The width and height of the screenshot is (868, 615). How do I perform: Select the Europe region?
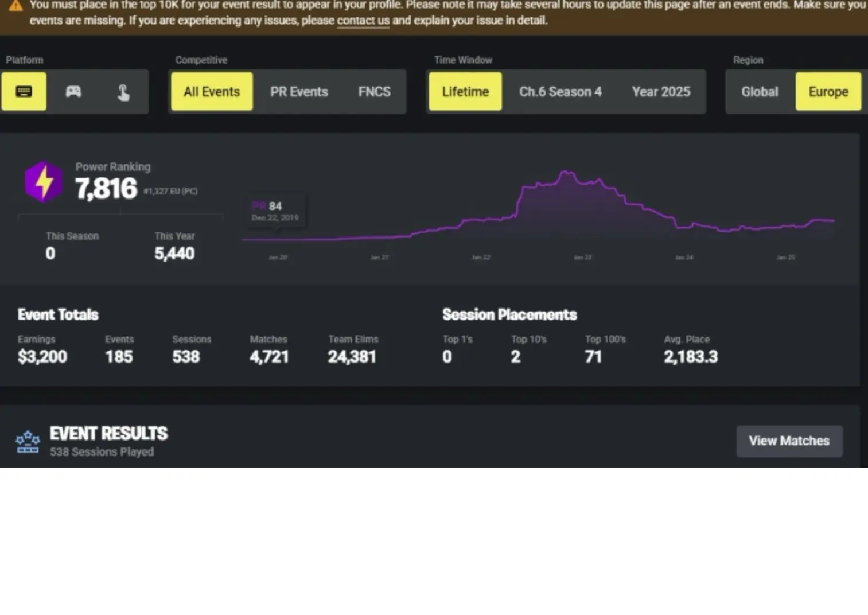coord(828,92)
